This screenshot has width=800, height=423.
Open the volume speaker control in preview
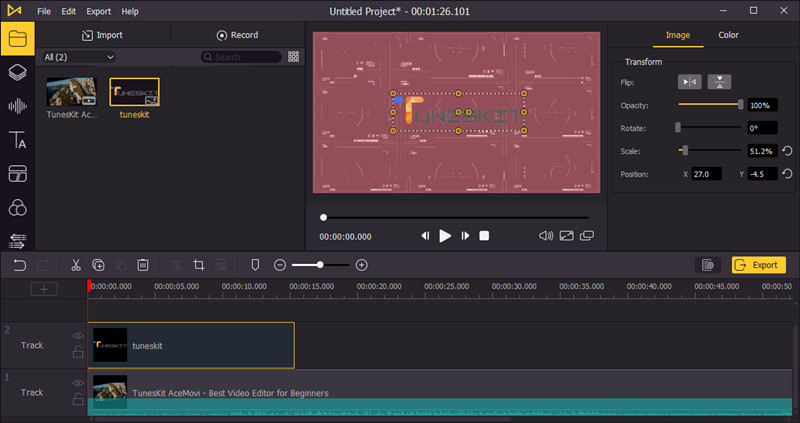[x=546, y=236]
